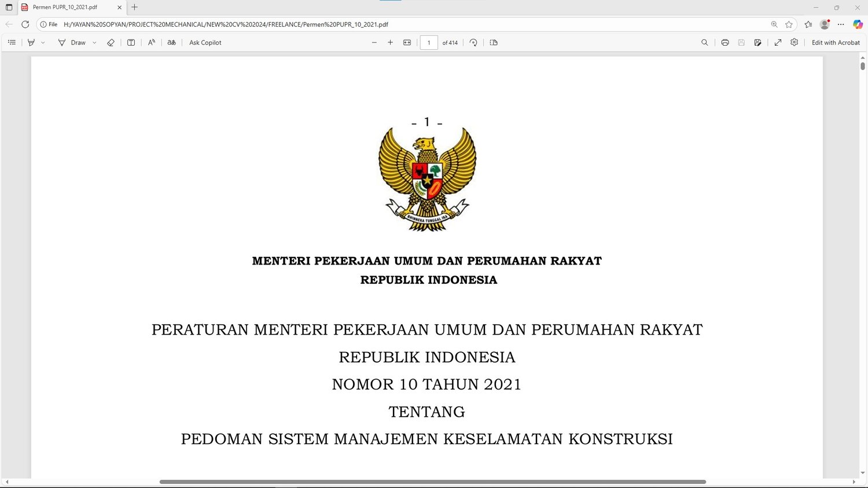
Task: Click the horizontal scrollbar thumb
Action: [433, 482]
